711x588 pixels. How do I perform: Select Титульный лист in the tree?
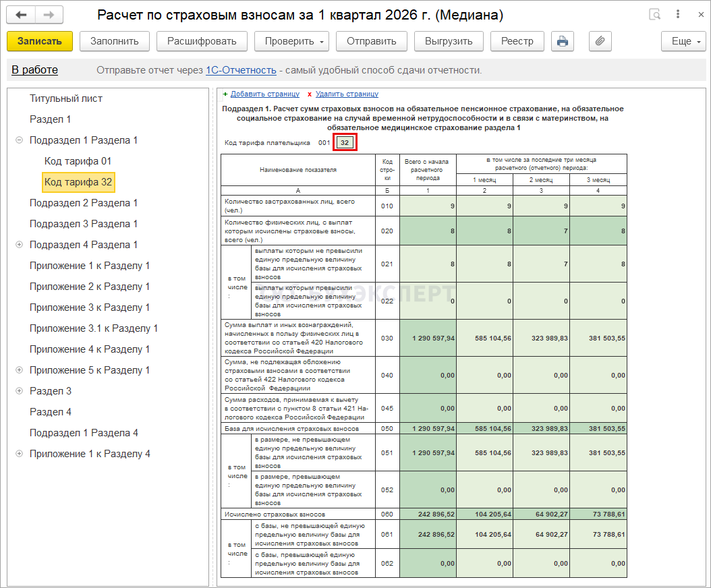coord(66,98)
